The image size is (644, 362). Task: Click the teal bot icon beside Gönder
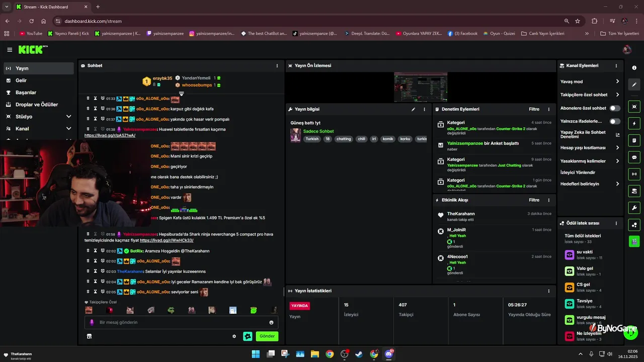(x=248, y=336)
